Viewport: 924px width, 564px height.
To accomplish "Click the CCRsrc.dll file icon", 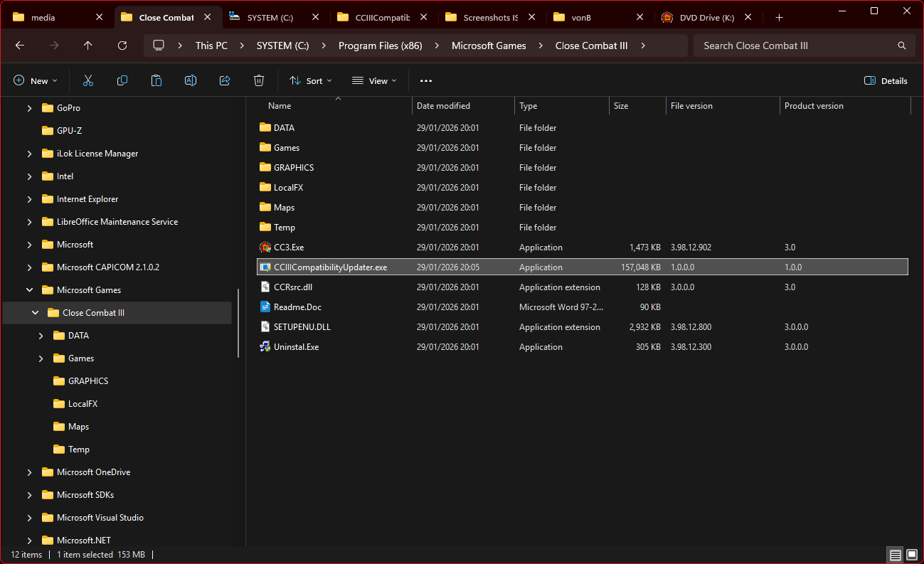I will pyautogui.click(x=265, y=287).
